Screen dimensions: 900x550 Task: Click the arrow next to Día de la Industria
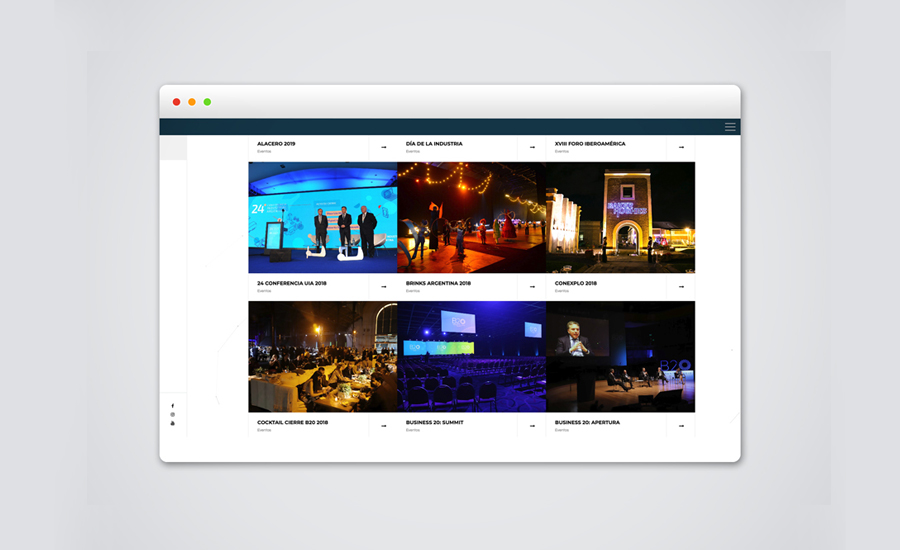click(532, 147)
